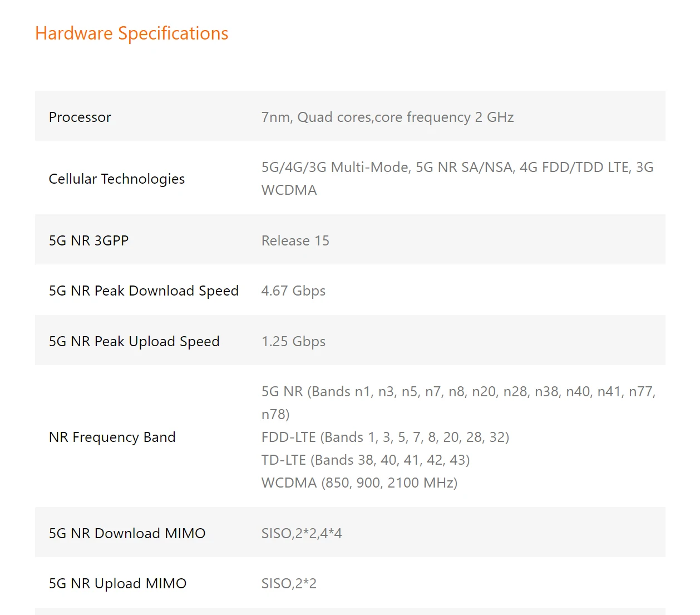Click the 7nm Quad cores processor value
Image resolution: width=700 pixels, height=615 pixels.
[x=387, y=117]
